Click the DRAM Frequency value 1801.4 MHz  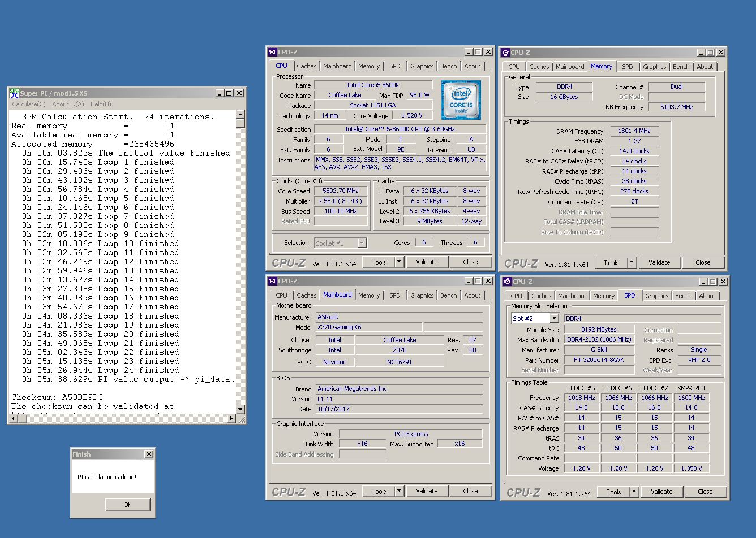634,131
